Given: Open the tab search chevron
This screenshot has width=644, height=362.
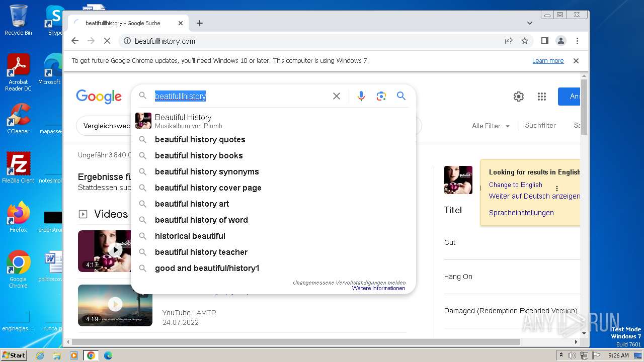Looking at the screenshot, I should coord(530,23).
